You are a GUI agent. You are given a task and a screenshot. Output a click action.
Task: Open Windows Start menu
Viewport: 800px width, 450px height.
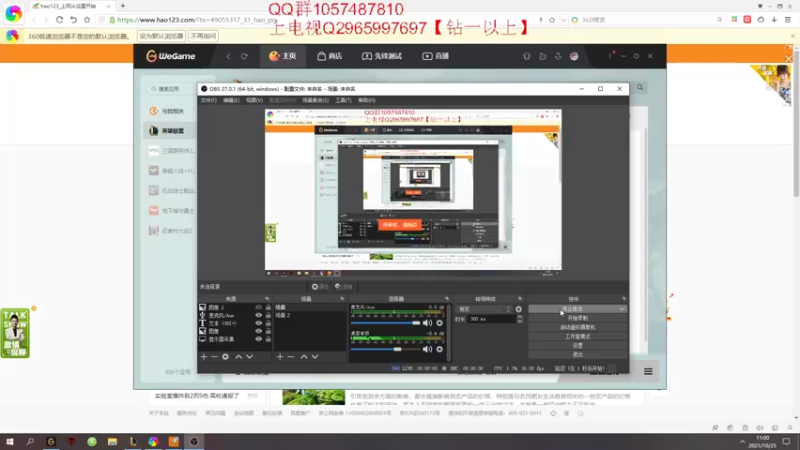click(x=10, y=441)
